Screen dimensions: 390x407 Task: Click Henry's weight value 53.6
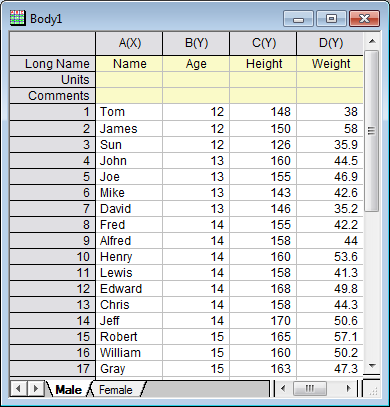coord(330,257)
